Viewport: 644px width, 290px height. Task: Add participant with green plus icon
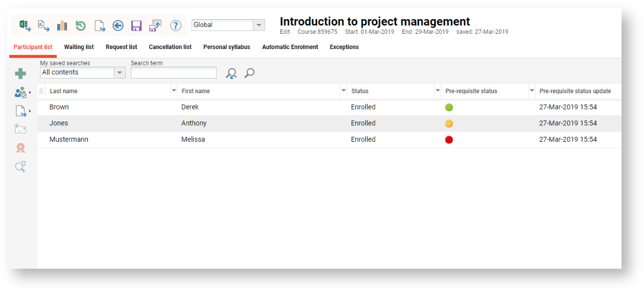pyautogui.click(x=20, y=74)
